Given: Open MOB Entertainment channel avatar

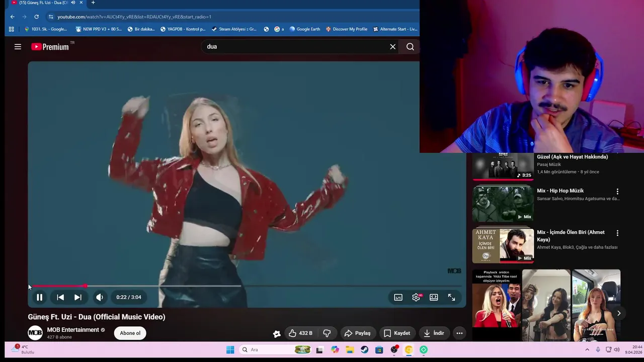Looking at the screenshot, I should [35, 333].
